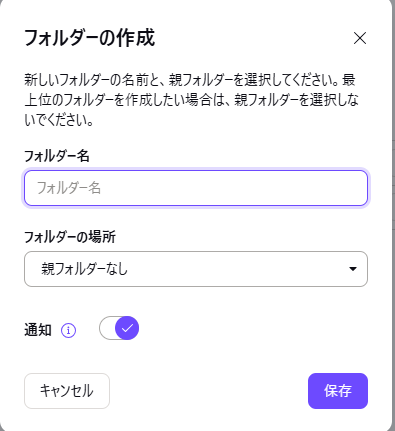Click the フォルダー名 text input field

(196, 188)
